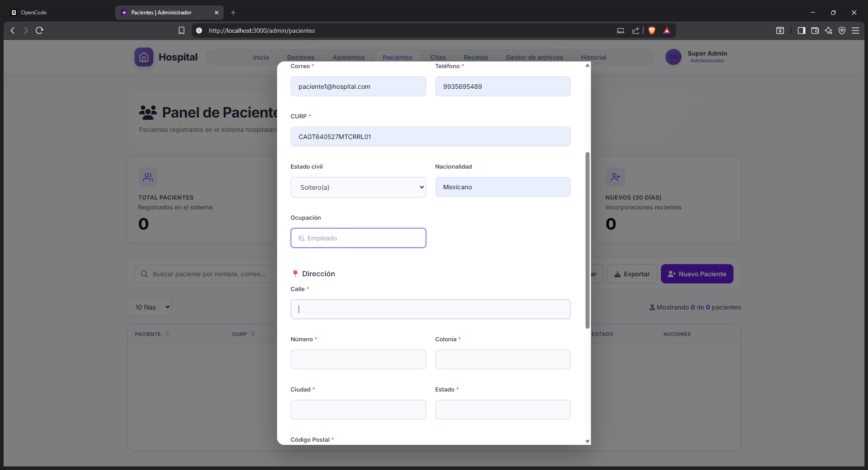
Task: Click the Exportar button
Action: [x=632, y=274]
